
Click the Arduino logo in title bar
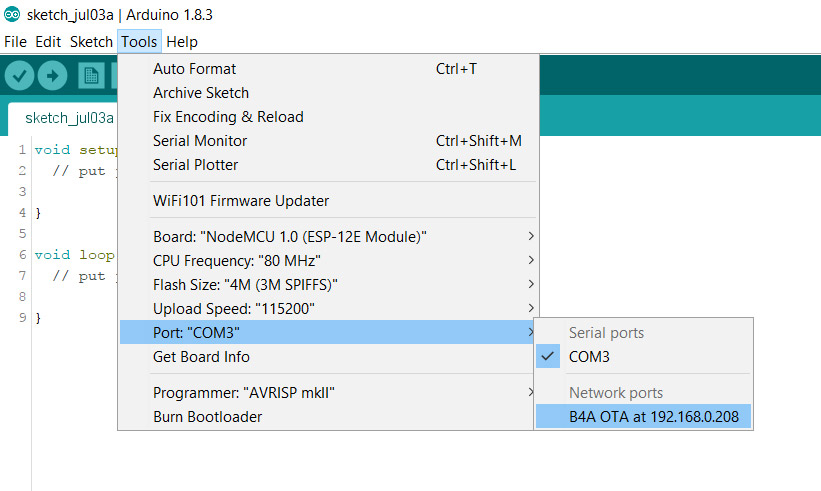[12, 15]
